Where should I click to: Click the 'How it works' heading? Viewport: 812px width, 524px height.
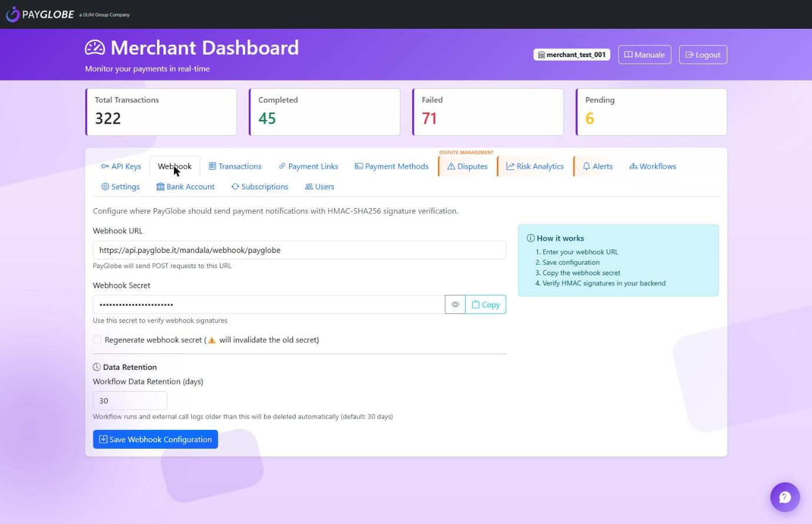[555, 238]
